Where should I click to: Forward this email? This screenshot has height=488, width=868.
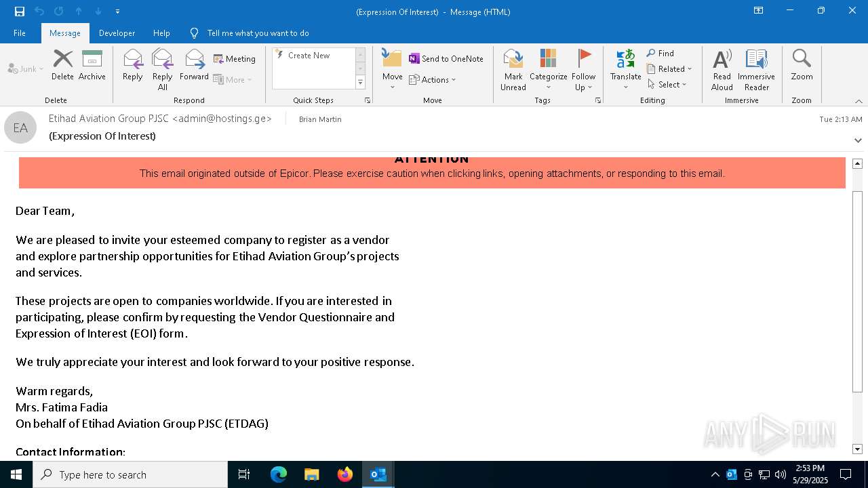[194, 65]
